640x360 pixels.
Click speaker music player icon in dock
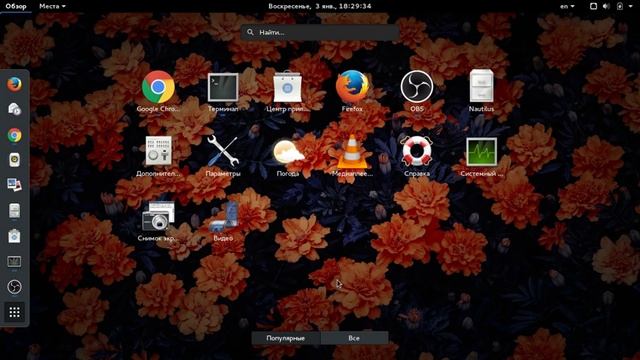coord(14,160)
